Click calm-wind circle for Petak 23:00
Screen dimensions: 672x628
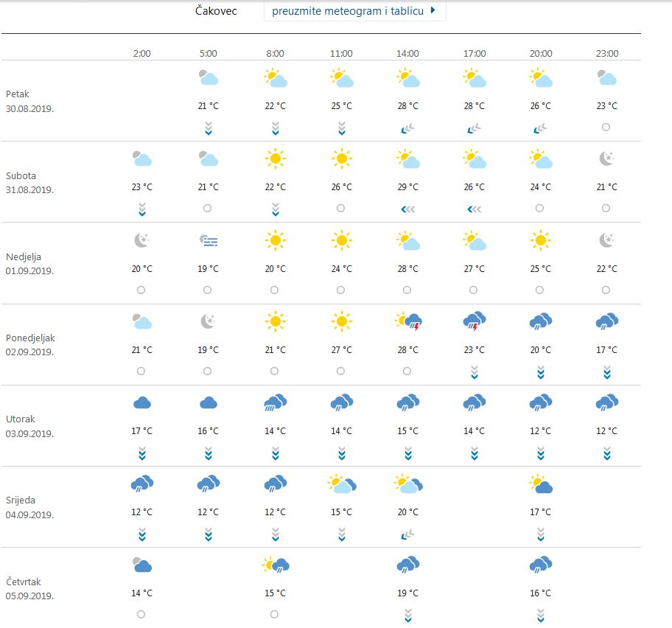[x=606, y=128]
